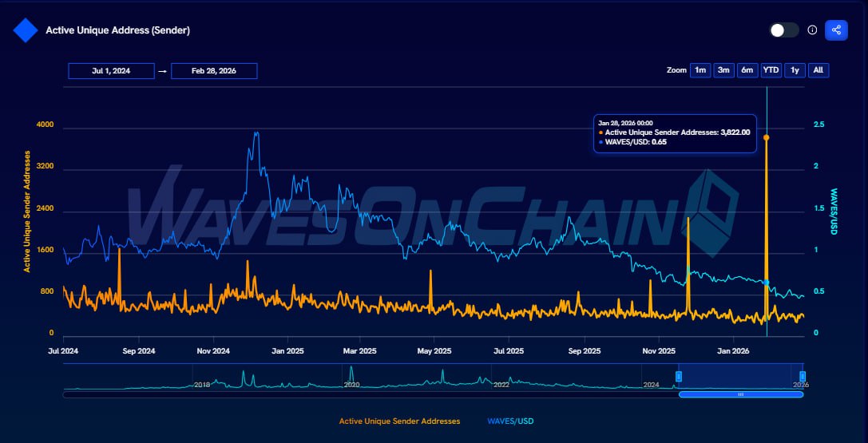Screen dimensions: 868x443
Task: Click the blue diamond logo icon
Action: (x=26, y=30)
